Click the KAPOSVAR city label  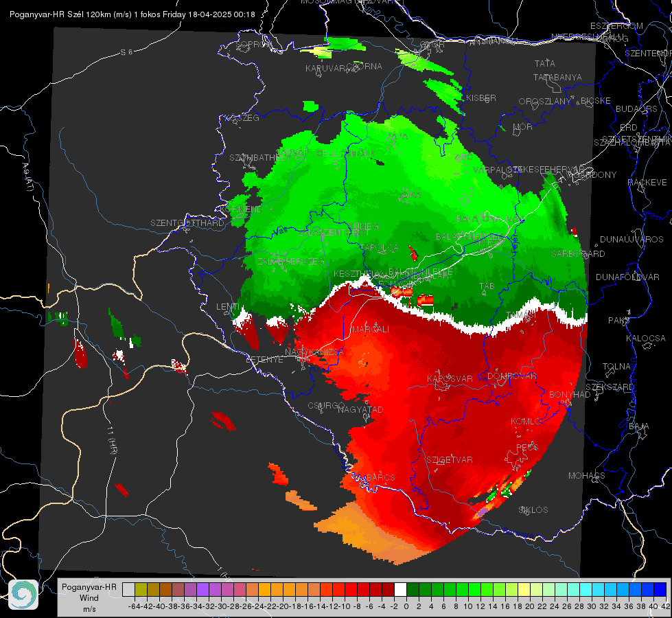(x=450, y=379)
